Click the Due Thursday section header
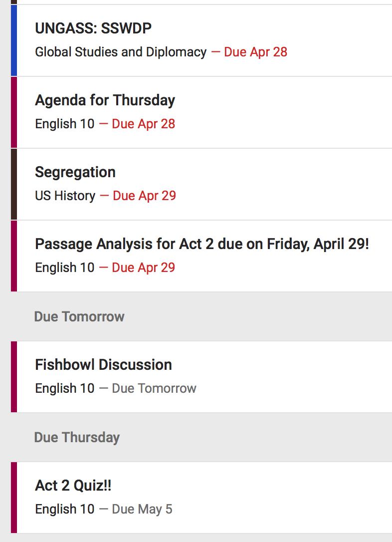Screen dimensions: 392x542 (x=77, y=438)
